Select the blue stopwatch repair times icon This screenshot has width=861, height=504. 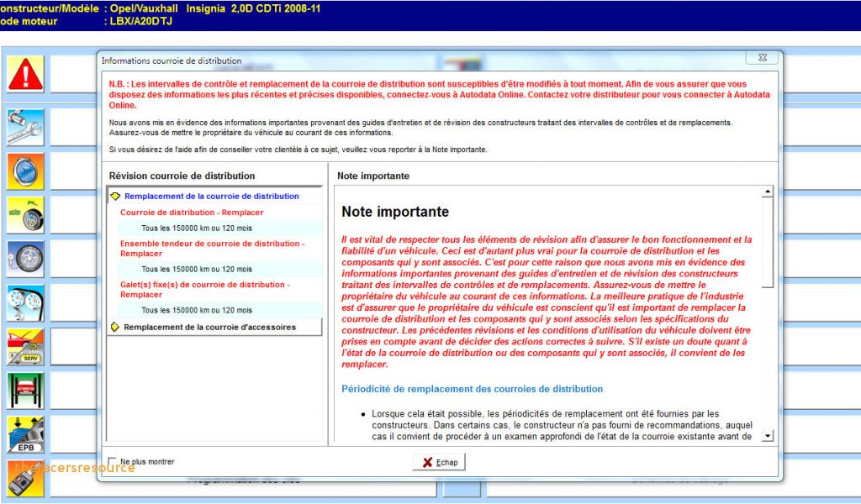25,171
